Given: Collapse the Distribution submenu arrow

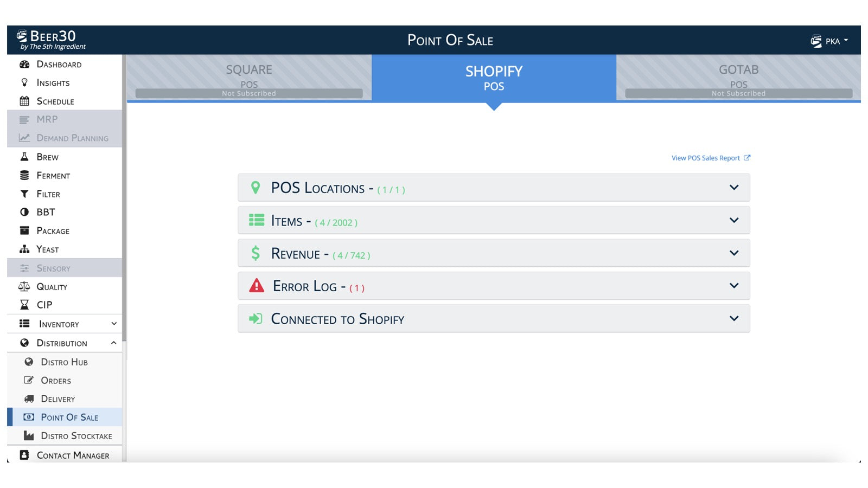Looking at the screenshot, I should (114, 343).
